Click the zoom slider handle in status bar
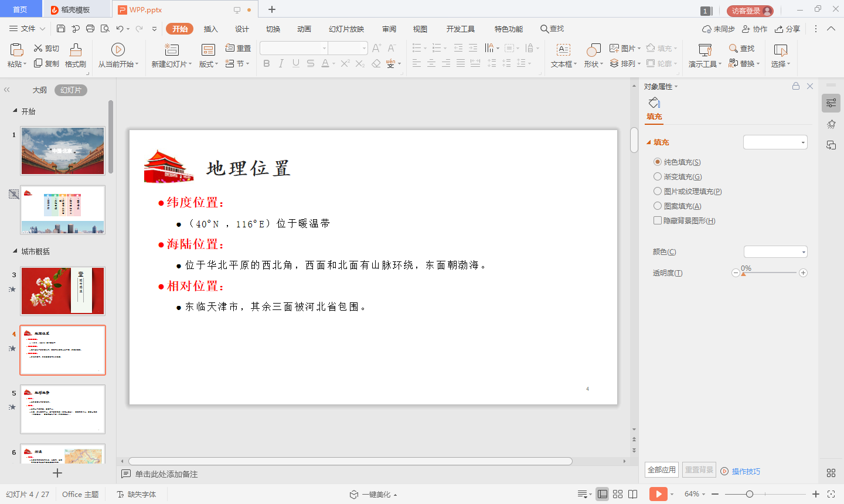 [750, 494]
